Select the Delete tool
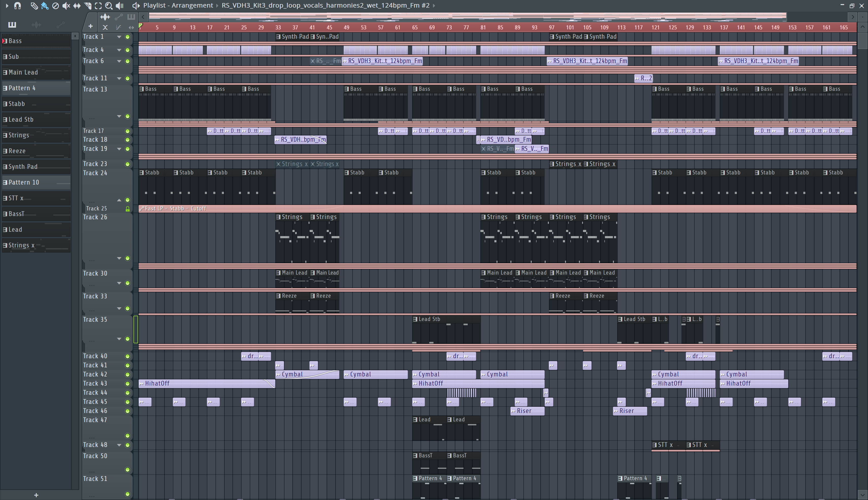868x500 pixels. tap(55, 6)
